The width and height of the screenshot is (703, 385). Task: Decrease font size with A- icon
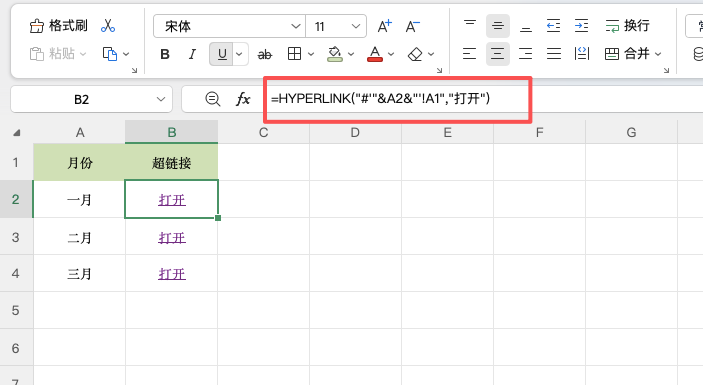click(412, 26)
